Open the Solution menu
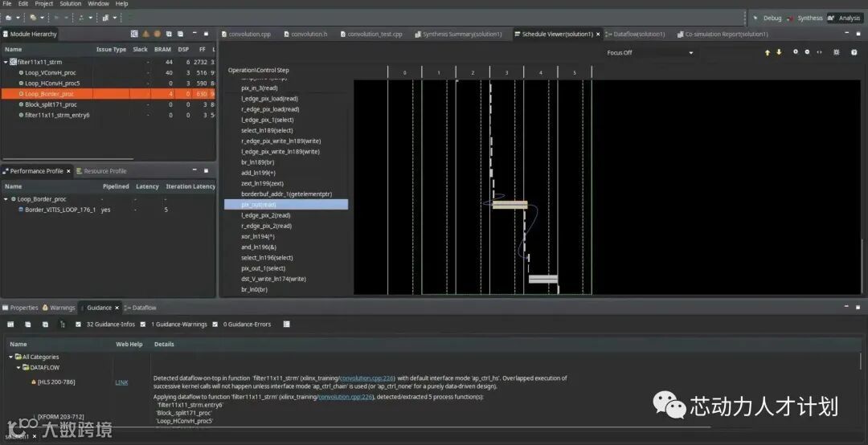The width and height of the screenshot is (868, 445). coord(70,4)
